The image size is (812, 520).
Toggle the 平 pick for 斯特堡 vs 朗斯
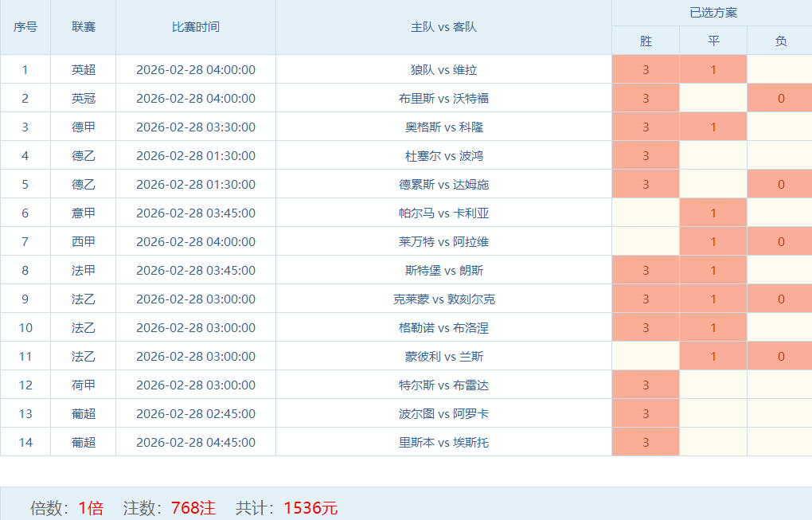coord(713,270)
